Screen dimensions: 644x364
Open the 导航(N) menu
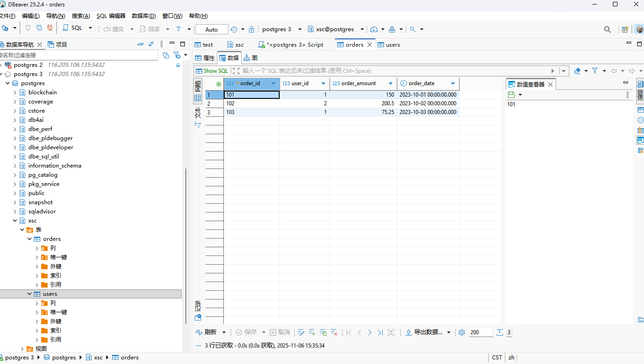coord(55,16)
